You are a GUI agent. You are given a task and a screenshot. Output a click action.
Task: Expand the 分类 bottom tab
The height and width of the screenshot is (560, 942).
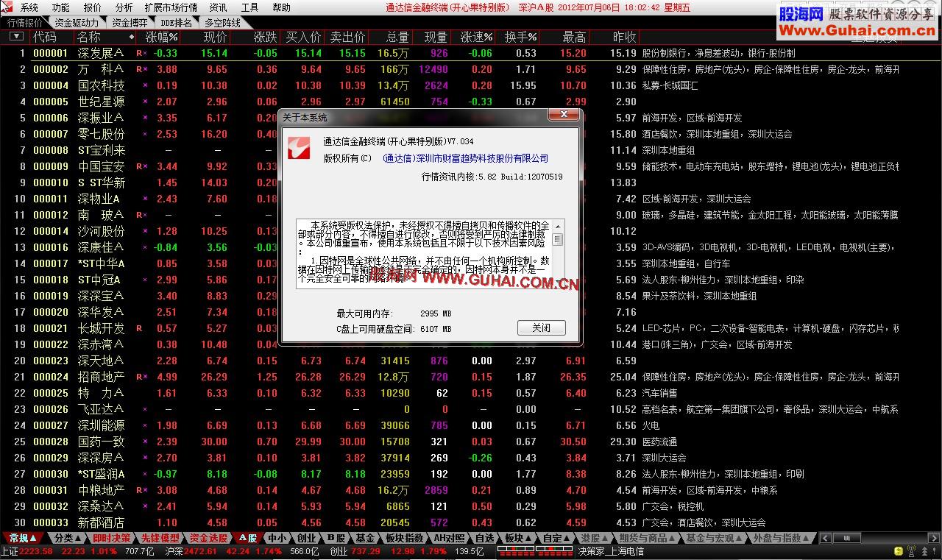point(68,539)
